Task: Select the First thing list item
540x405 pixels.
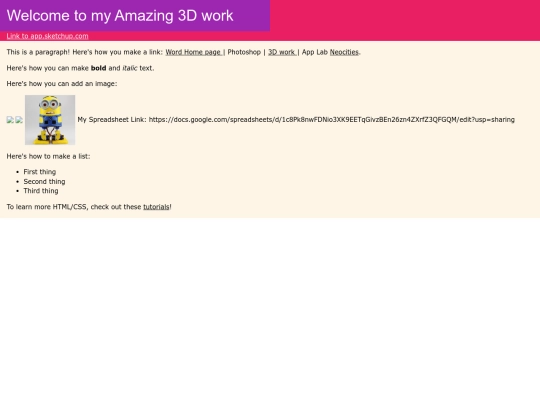Action: pos(40,172)
